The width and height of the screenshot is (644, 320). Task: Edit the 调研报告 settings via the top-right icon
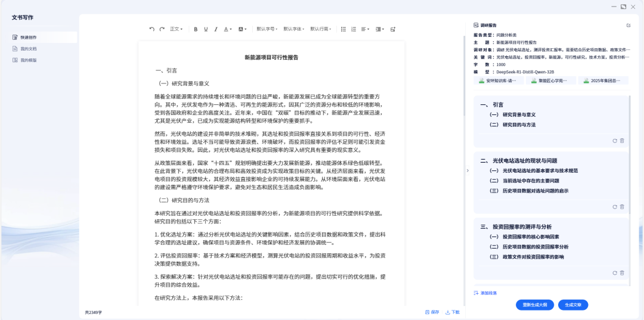[628, 26]
